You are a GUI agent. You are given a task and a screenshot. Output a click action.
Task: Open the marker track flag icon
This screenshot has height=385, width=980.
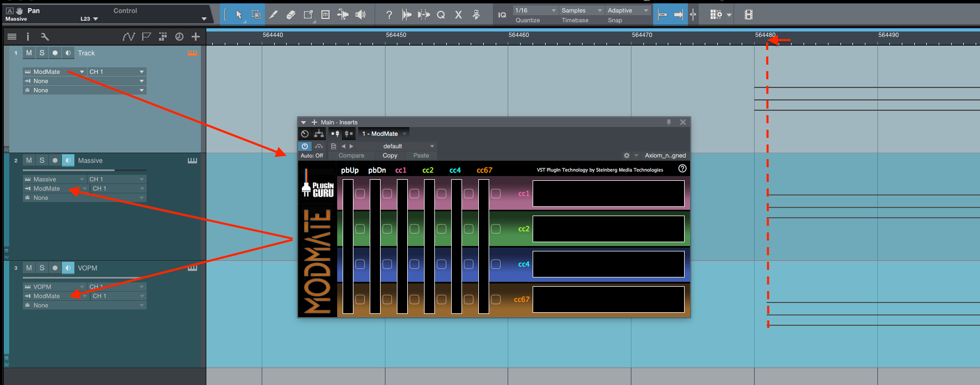(x=146, y=36)
